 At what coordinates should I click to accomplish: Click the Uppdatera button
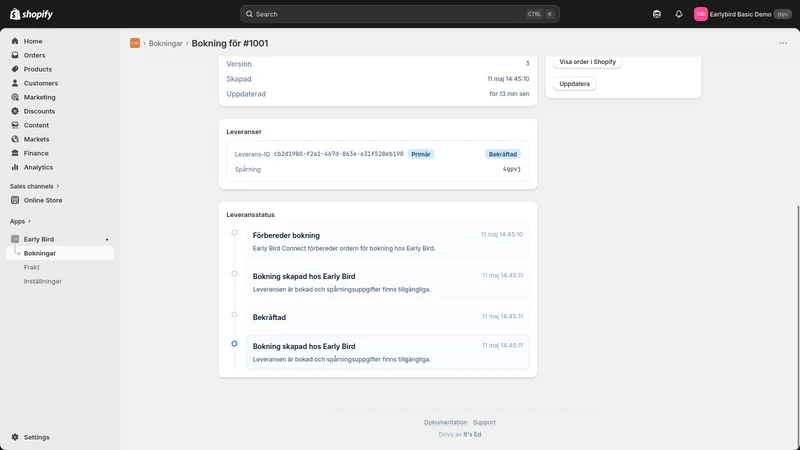[574, 84]
